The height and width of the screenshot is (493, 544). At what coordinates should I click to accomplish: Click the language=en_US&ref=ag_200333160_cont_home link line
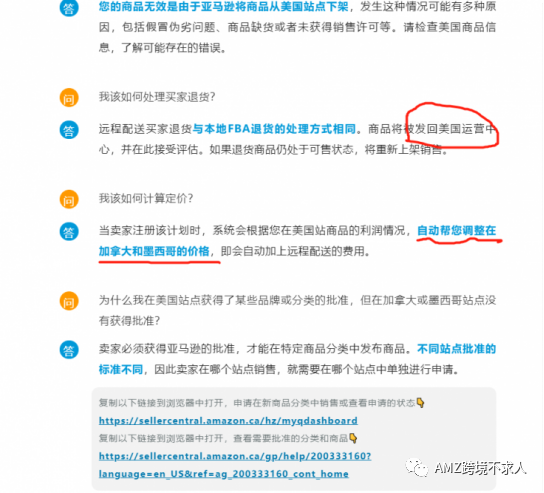tap(224, 474)
